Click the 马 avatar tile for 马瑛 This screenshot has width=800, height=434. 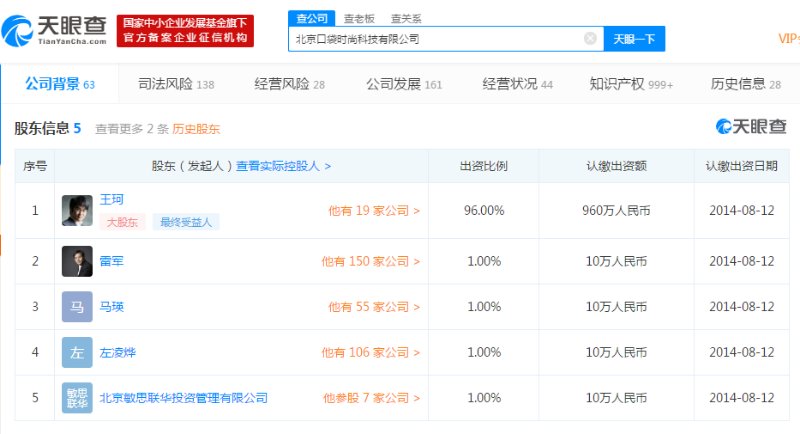point(77,307)
